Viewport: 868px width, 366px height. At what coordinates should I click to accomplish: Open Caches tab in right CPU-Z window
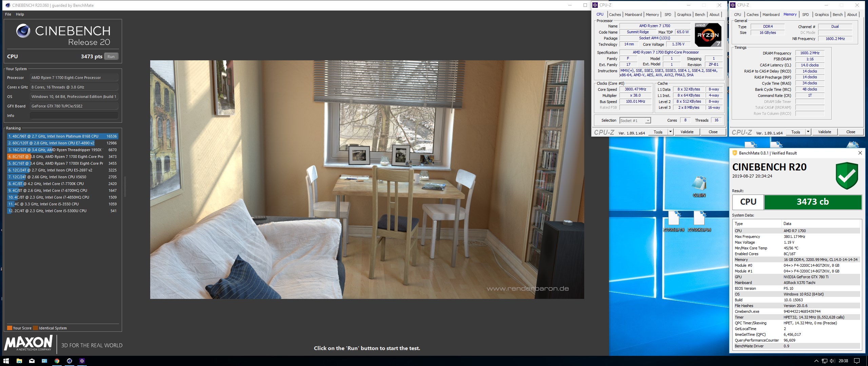coord(752,15)
